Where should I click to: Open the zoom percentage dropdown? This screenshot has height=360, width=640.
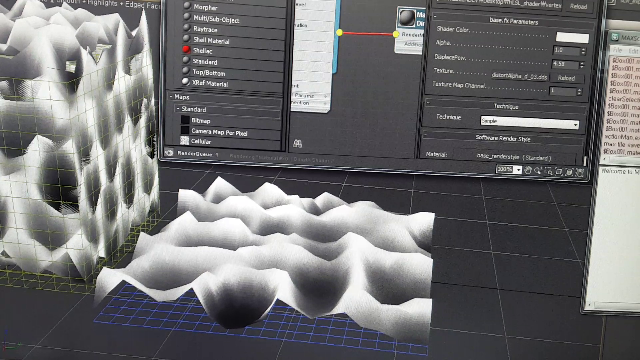point(517,169)
